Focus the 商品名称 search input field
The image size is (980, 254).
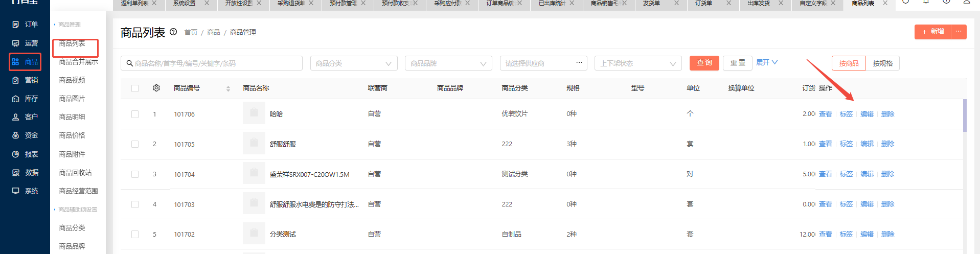(212, 63)
